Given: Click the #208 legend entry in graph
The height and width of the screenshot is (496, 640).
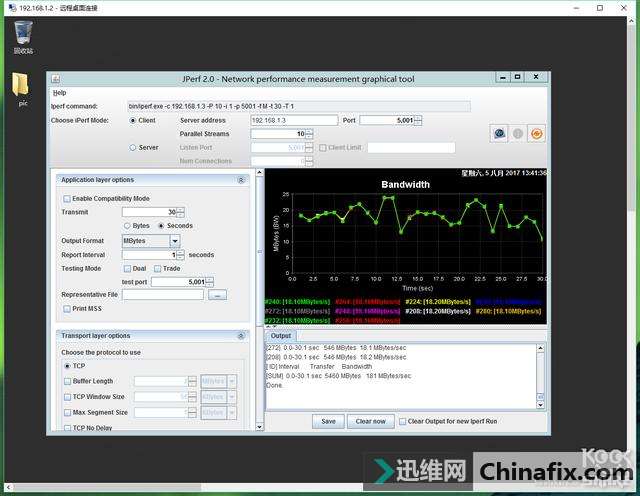Looking at the screenshot, I should (438, 311).
